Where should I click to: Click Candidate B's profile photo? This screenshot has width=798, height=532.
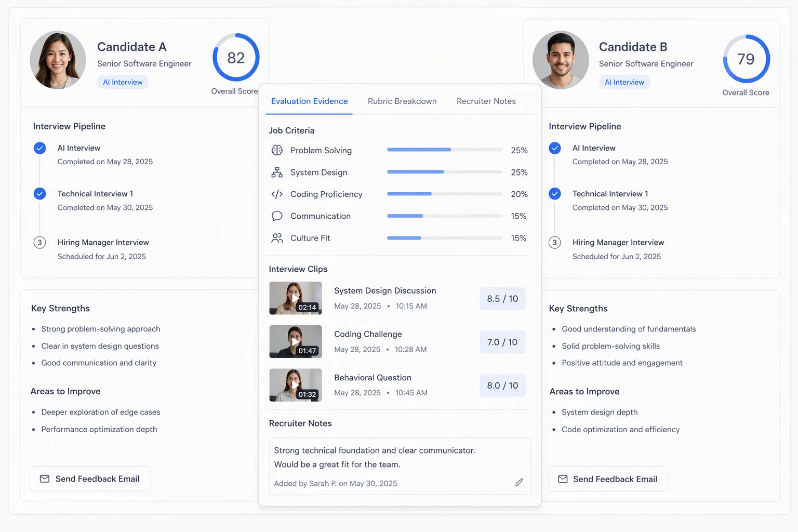pos(561,60)
